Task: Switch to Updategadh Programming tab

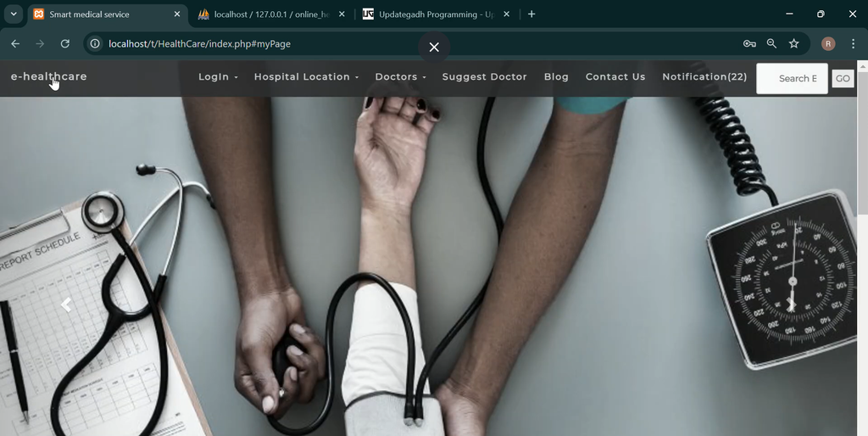Action: point(436,14)
